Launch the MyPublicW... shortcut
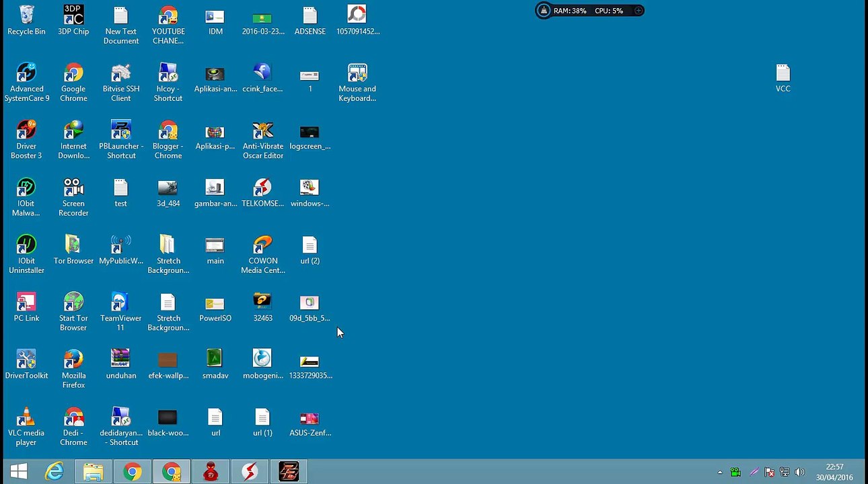The width and height of the screenshot is (868, 484). point(121,249)
